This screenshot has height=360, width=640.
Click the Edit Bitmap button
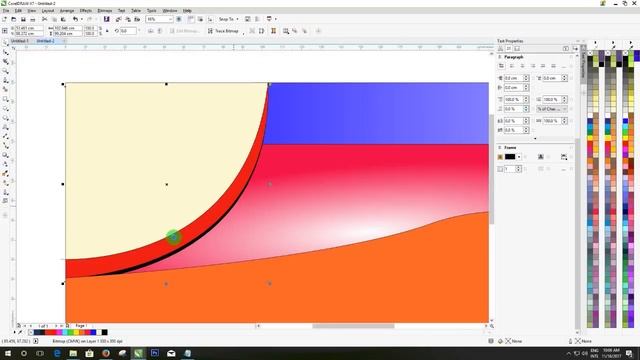click(x=184, y=31)
